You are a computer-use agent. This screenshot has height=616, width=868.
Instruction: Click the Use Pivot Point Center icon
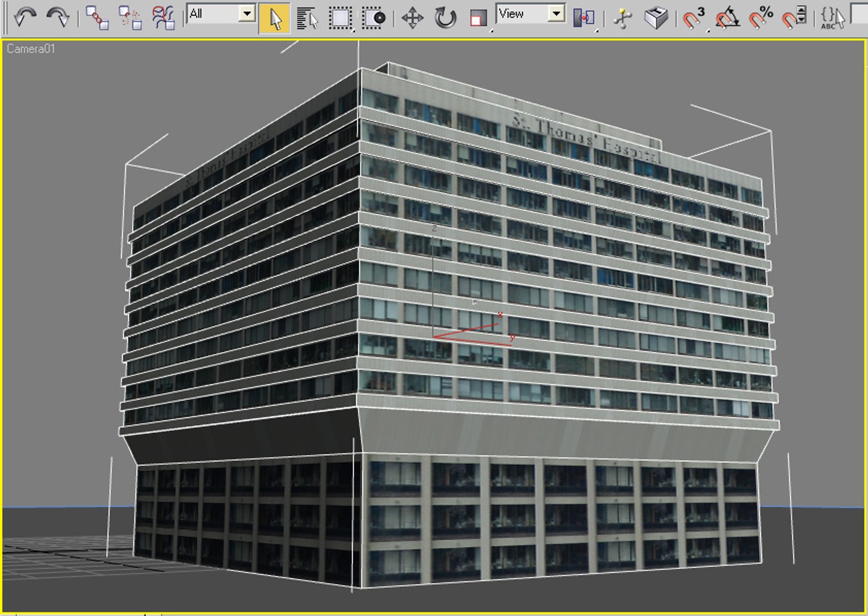[x=584, y=18]
